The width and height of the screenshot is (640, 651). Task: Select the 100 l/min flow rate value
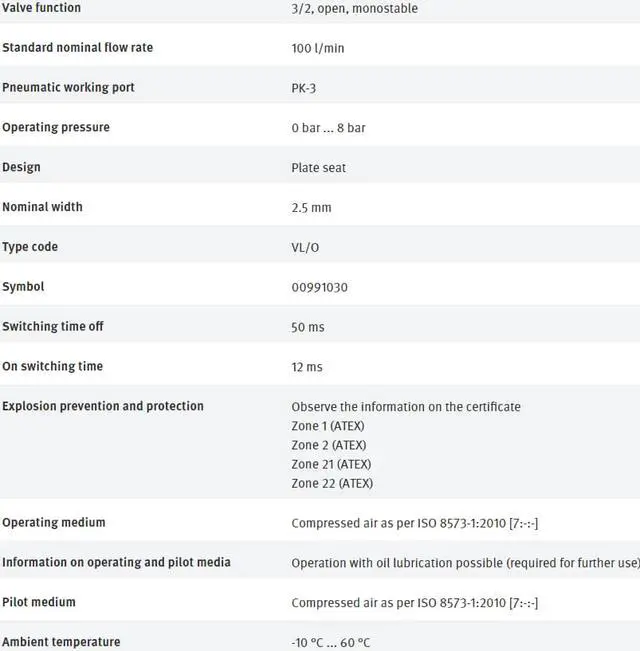pyautogui.click(x=318, y=48)
